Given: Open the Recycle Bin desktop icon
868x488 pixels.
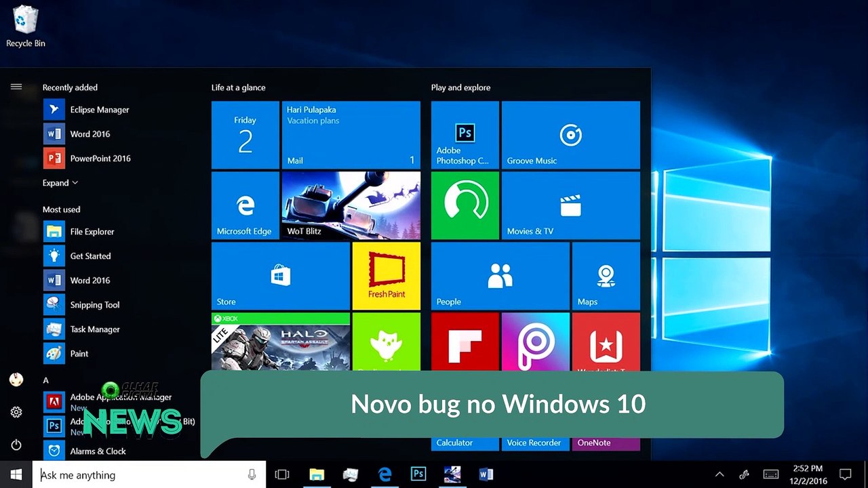Looking at the screenshot, I should point(25,26).
